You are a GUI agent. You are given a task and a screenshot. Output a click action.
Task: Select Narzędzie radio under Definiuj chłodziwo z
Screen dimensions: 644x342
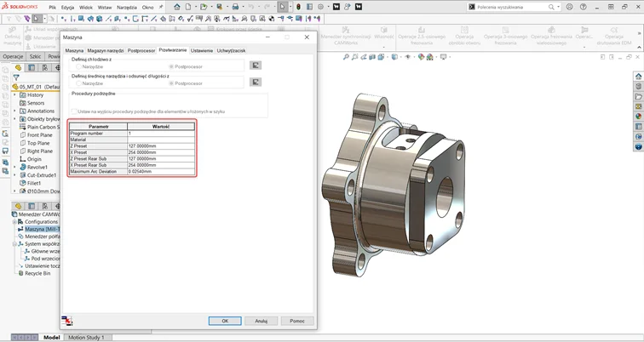click(78, 66)
